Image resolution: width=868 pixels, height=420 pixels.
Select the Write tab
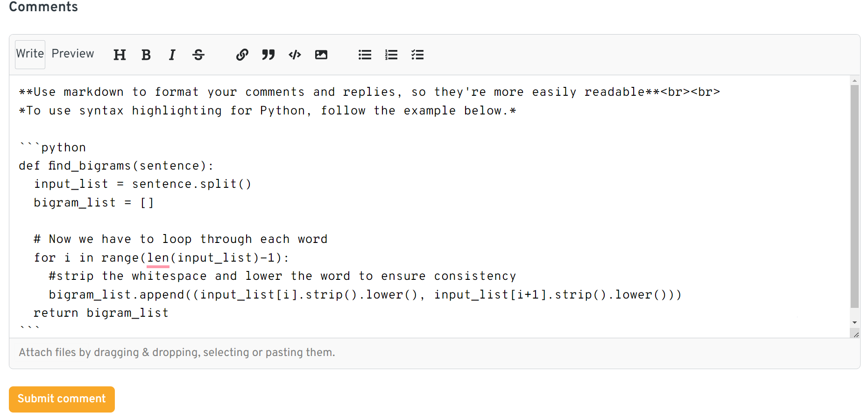click(x=29, y=54)
